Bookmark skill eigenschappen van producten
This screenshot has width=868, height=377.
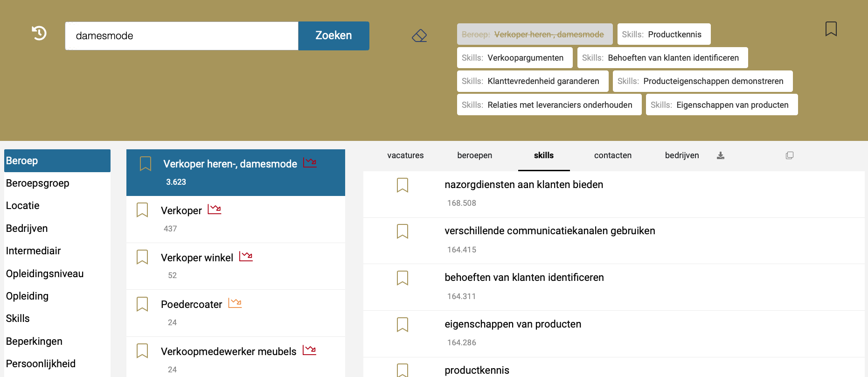point(403,325)
